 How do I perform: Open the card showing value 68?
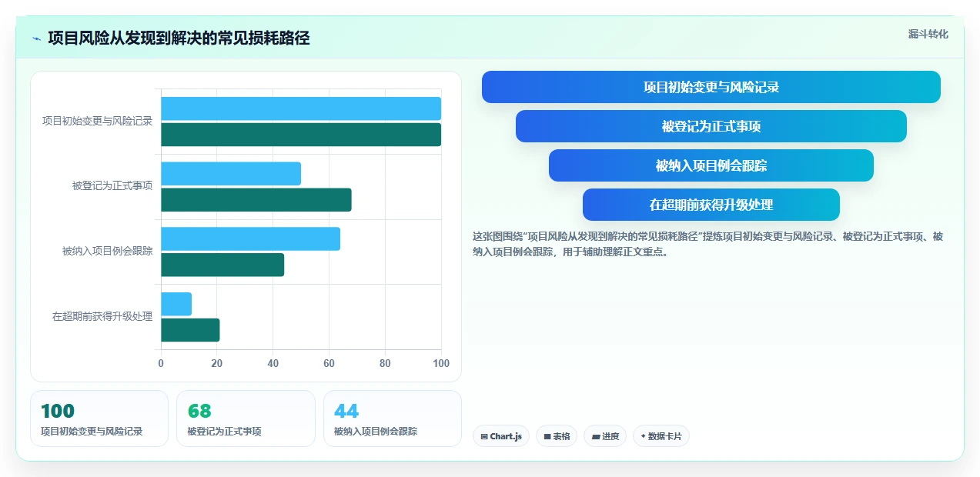[x=246, y=419]
